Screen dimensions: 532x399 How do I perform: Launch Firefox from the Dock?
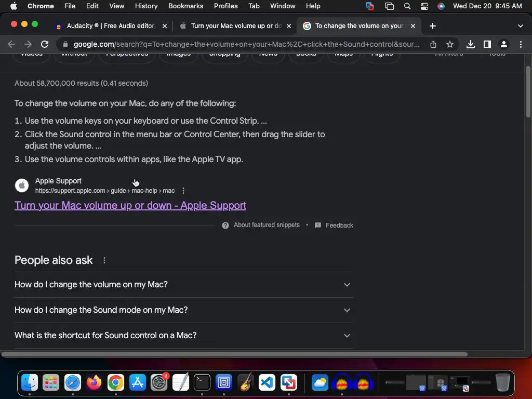coord(94,383)
